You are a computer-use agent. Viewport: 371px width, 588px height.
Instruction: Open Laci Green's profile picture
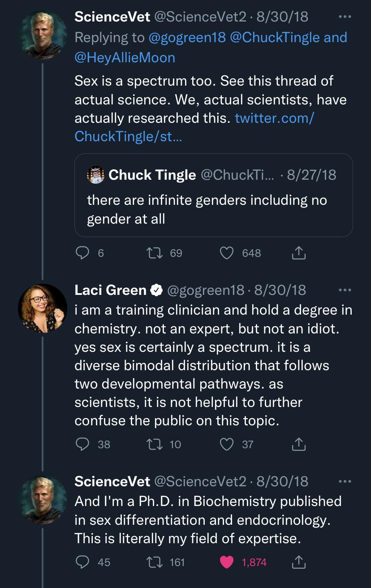[x=42, y=308]
